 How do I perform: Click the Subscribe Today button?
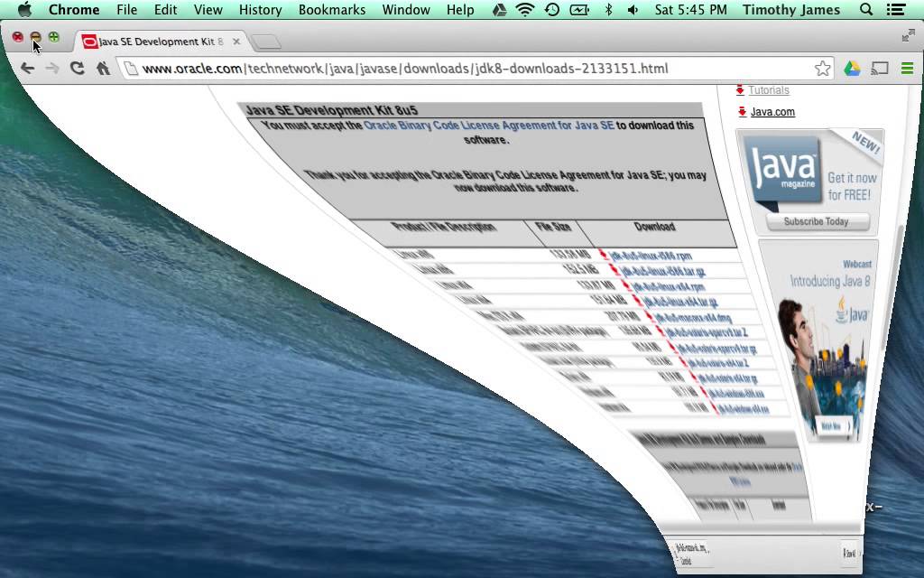(816, 222)
